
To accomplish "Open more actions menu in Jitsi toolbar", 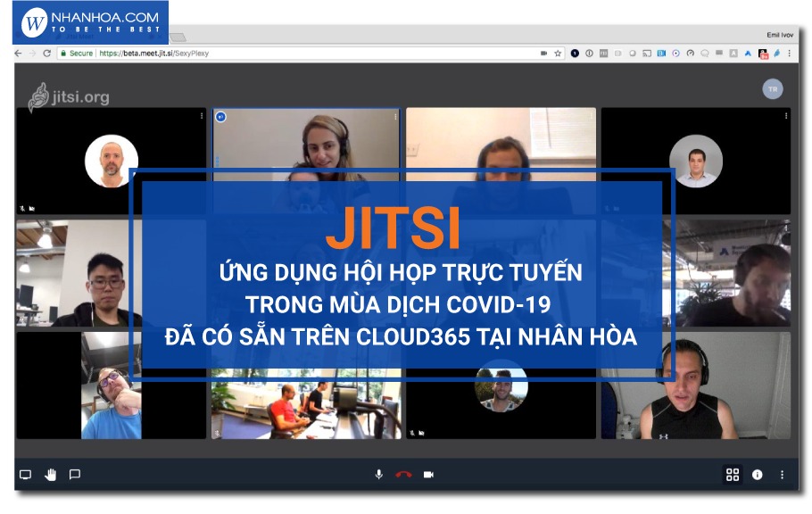I will coord(782,475).
